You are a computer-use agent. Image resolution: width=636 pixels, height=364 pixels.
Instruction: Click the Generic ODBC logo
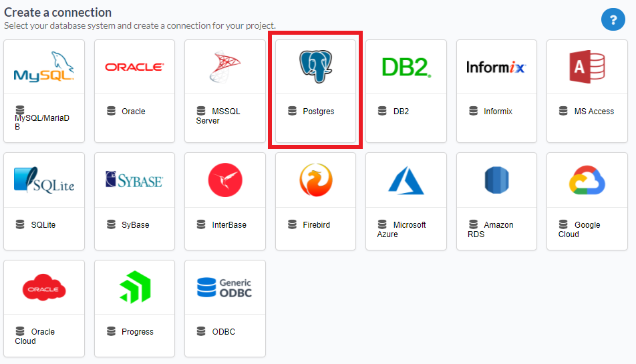[224, 287]
